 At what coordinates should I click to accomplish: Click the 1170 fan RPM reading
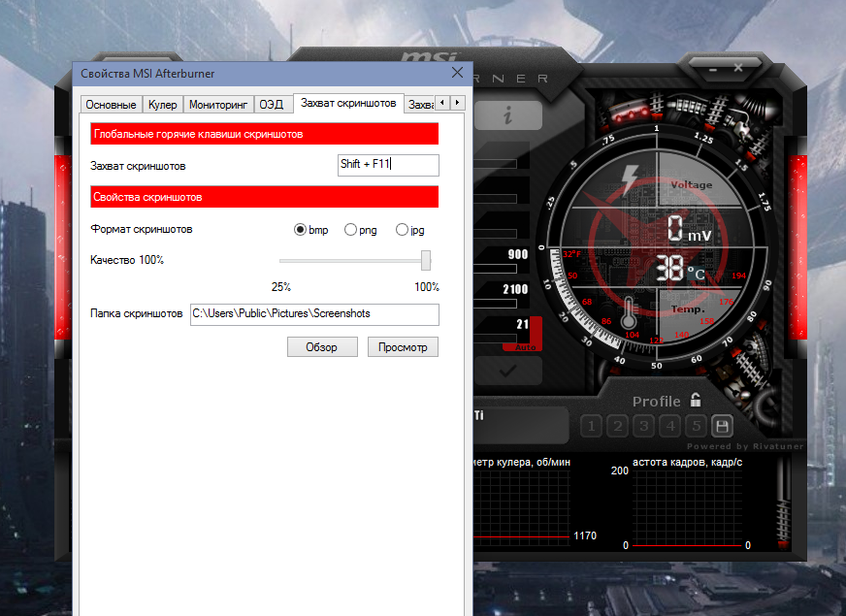click(x=585, y=535)
